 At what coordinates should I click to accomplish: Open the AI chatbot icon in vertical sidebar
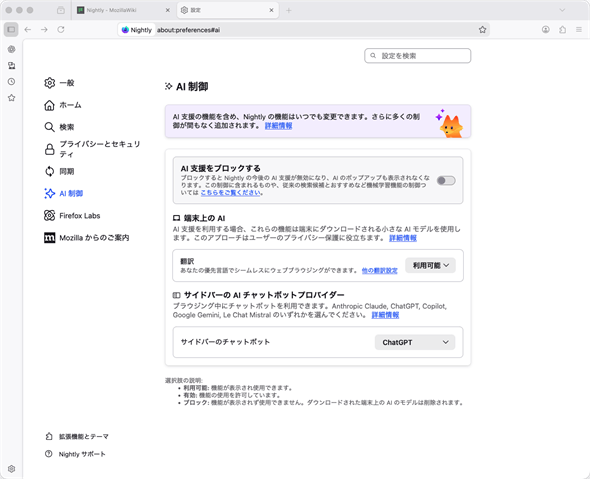pos(12,49)
